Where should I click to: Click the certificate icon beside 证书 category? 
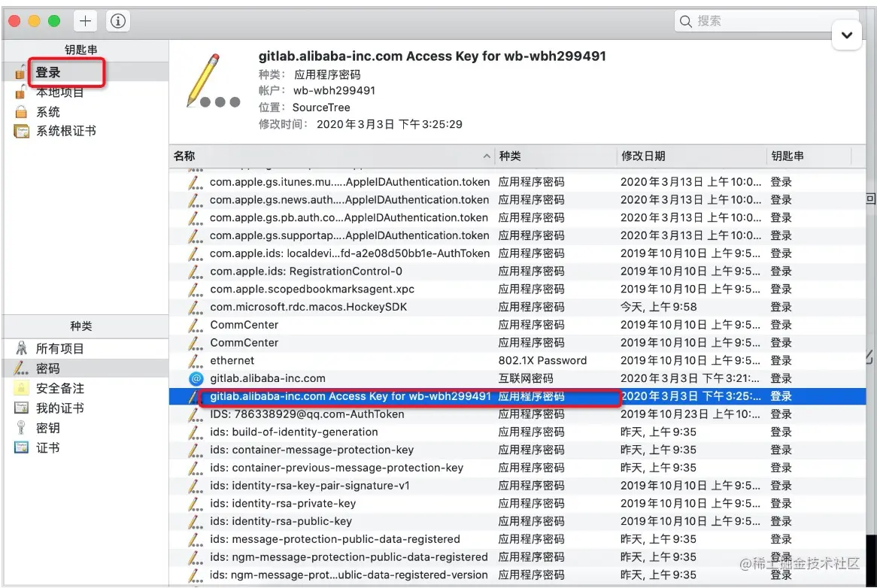pyautogui.click(x=21, y=447)
